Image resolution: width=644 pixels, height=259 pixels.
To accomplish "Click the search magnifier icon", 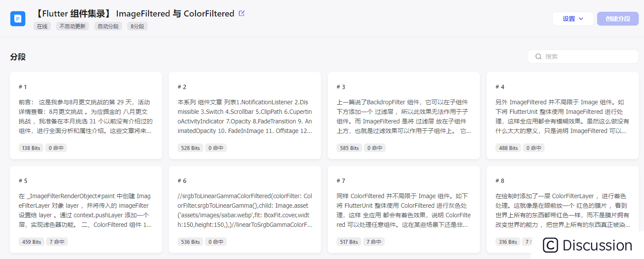I will coord(538,56).
